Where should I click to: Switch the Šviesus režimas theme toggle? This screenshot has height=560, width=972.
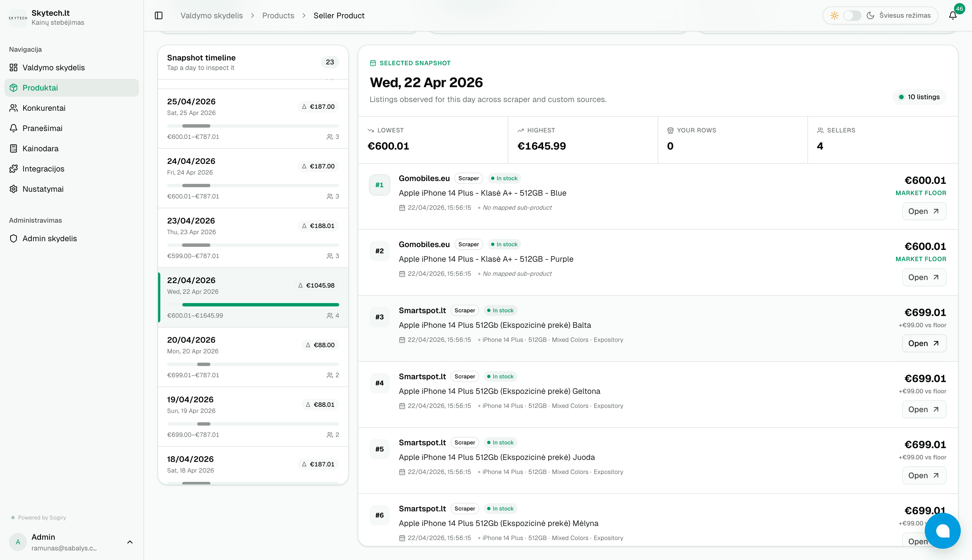coord(852,15)
